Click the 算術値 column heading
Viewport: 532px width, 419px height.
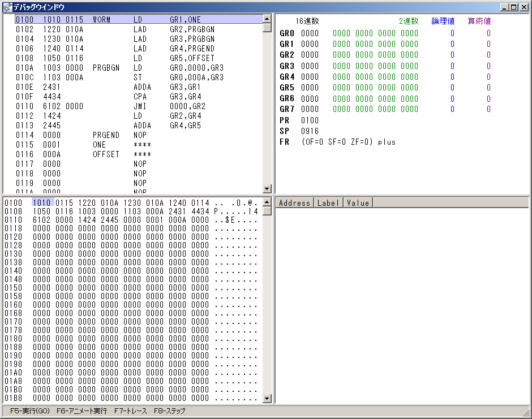click(x=479, y=21)
